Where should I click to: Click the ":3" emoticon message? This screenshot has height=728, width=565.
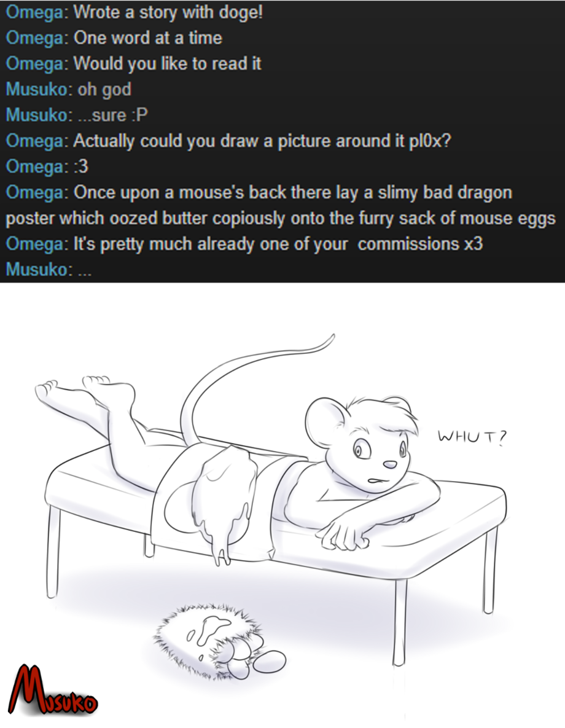click(x=81, y=166)
